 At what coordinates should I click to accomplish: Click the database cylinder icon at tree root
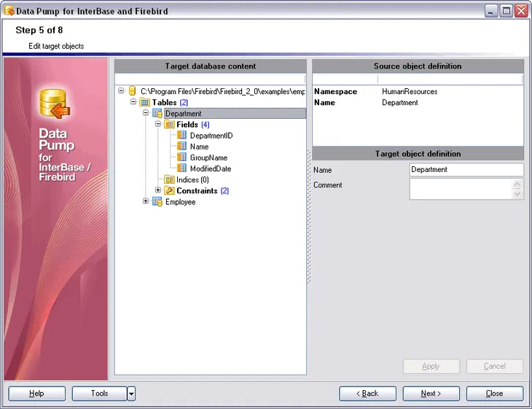click(133, 91)
